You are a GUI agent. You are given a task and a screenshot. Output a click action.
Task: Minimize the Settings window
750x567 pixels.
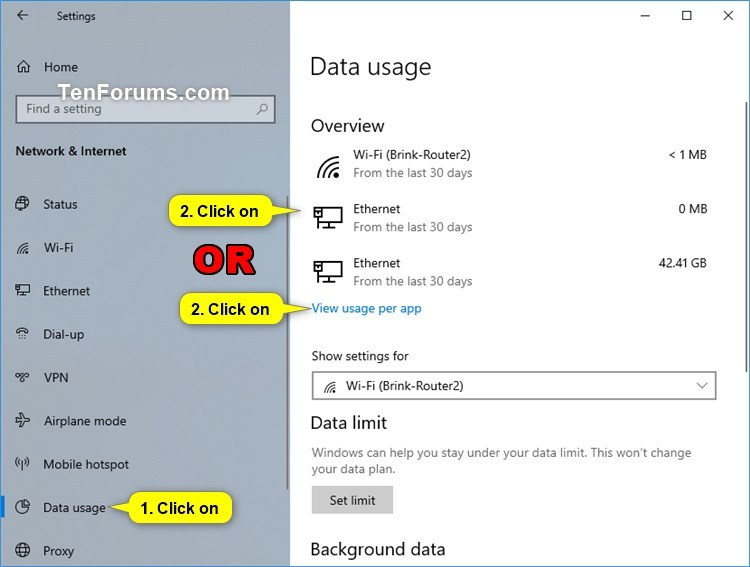pos(645,16)
